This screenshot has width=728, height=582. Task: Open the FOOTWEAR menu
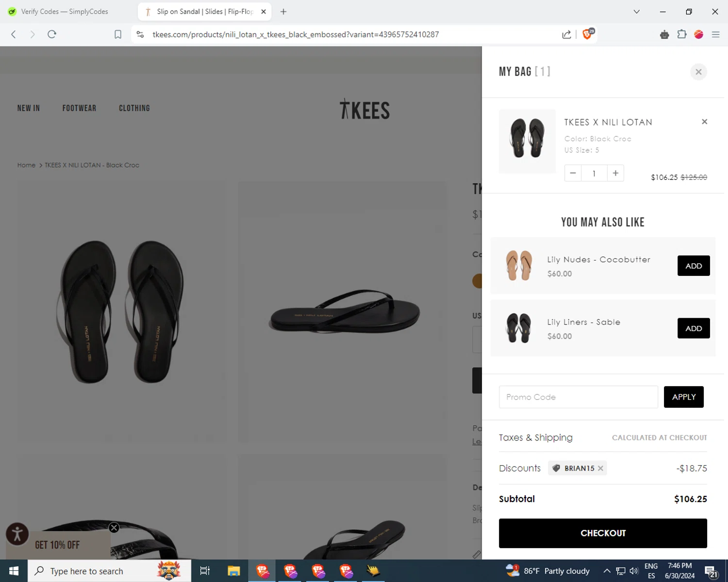coord(79,108)
